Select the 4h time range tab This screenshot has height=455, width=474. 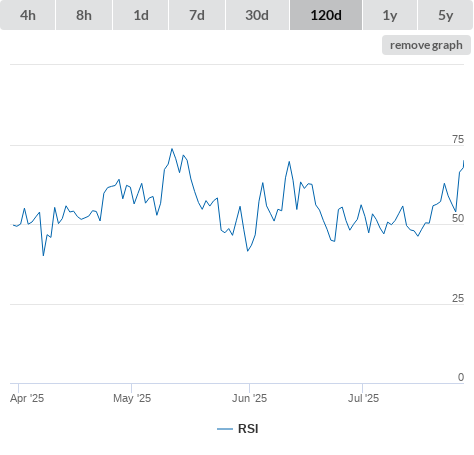(28, 15)
